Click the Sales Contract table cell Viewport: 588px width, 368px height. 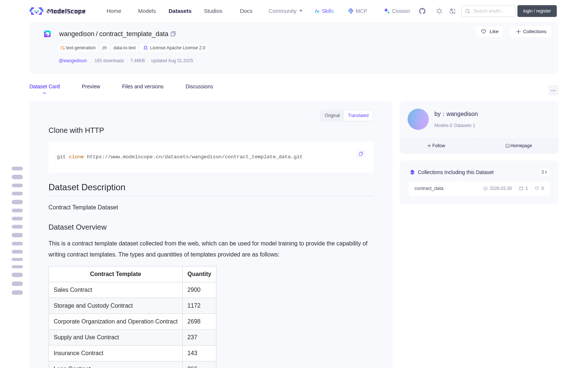(116, 290)
